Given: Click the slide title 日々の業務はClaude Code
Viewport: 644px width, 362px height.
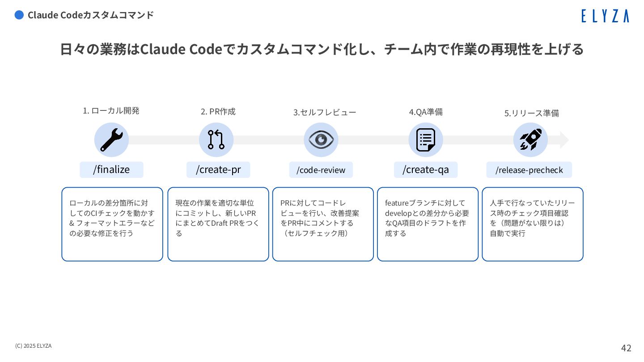Looking at the screenshot, I should point(322,49).
